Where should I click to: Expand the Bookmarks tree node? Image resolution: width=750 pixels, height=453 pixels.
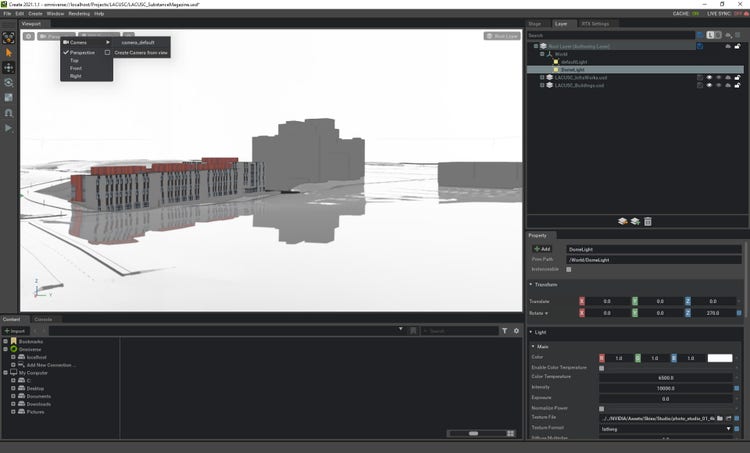(x=5, y=342)
